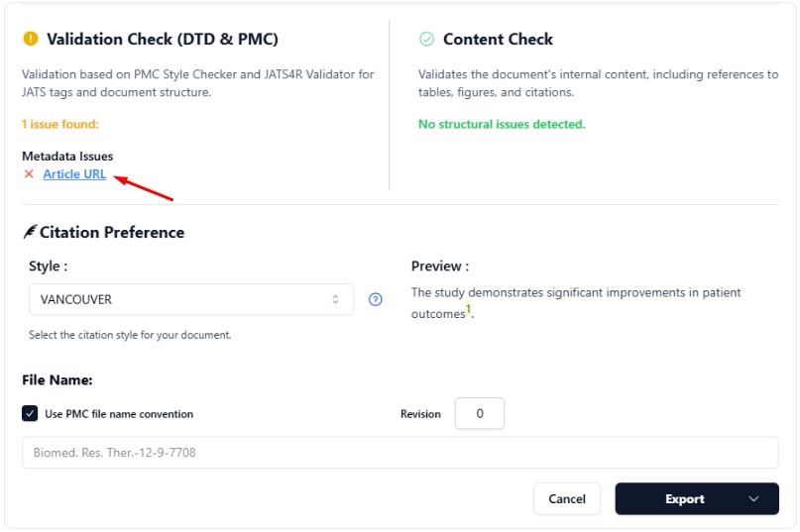The width and height of the screenshot is (800, 532).
Task: Click the Export button label
Action: (684, 499)
